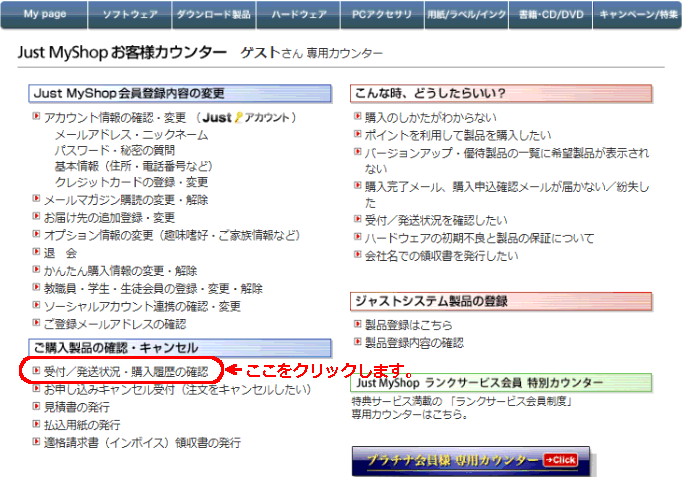Click red bullet beside 受付/発送状況を確認したい

pyautogui.click(x=358, y=219)
